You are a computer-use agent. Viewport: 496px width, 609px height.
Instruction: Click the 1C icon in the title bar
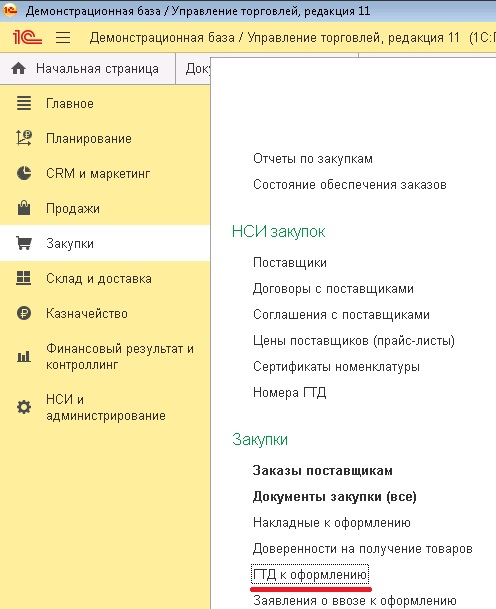coord(10,10)
